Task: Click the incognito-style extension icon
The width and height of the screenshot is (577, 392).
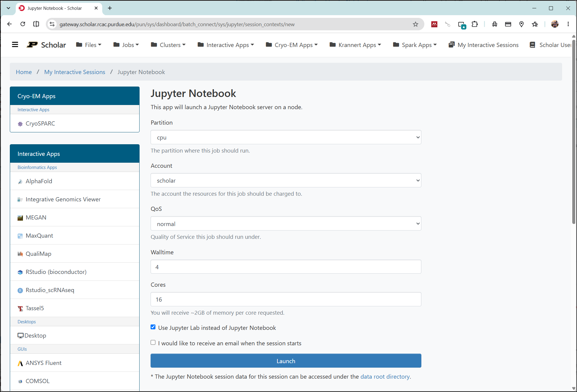Action: point(495,24)
